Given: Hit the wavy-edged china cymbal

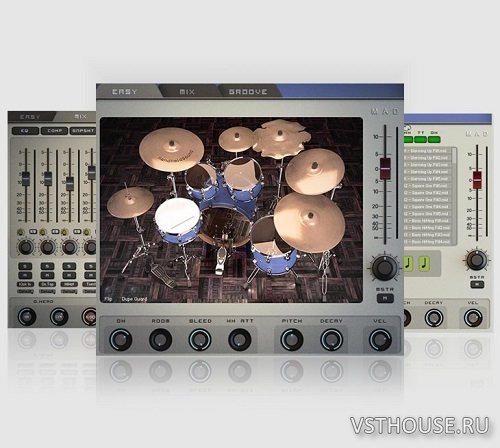Looking at the screenshot, I should pos(281,138).
